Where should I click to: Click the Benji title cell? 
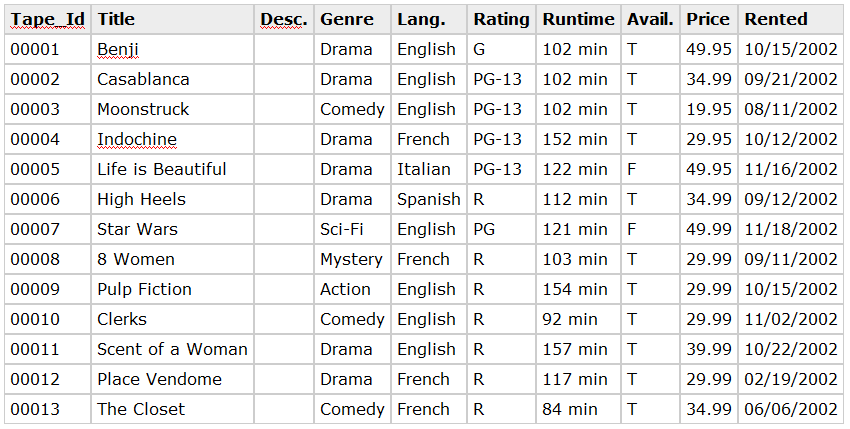click(x=173, y=49)
